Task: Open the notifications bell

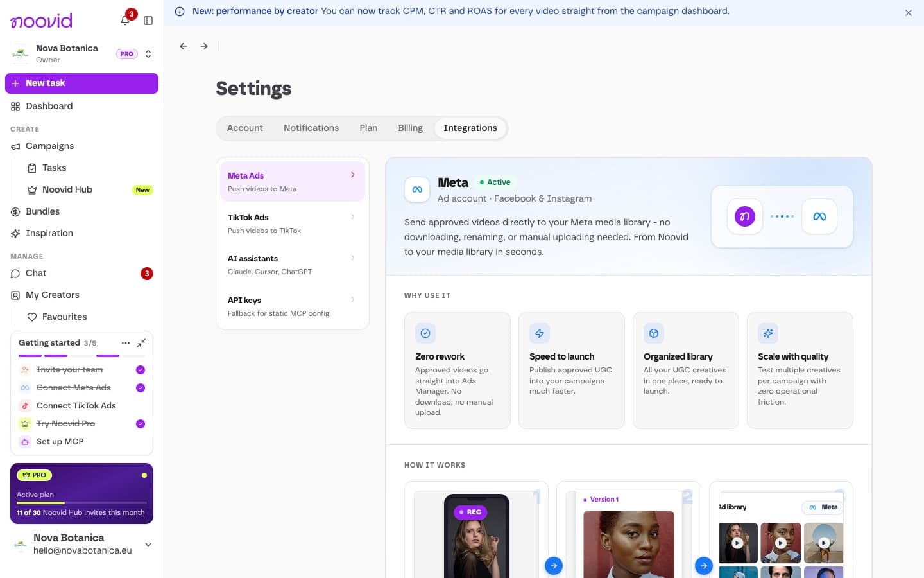Action: point(125,21)
